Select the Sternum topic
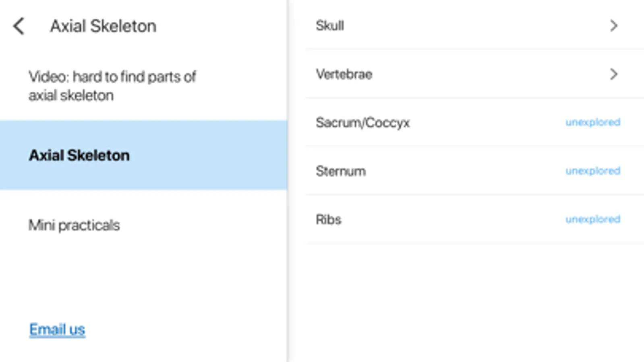Screen dimensions: 644x362 pos(341,171)
